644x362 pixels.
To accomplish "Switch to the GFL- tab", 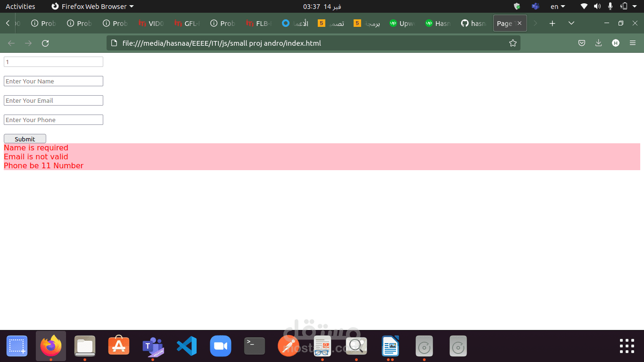I will click(187, 24).
